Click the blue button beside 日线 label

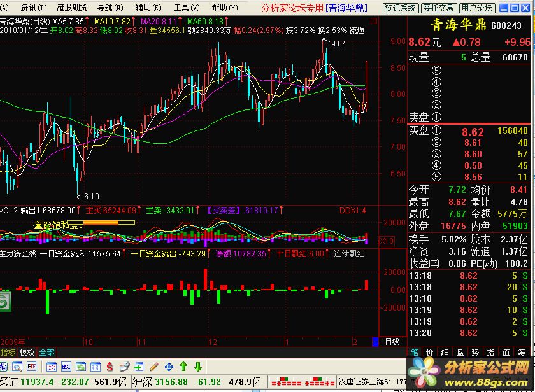[375, 342]
